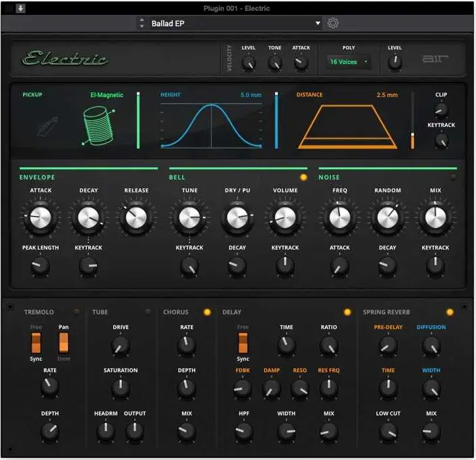
Task: Enable the Tube effect
Action: pyautogui.click(x=148, y=312)
